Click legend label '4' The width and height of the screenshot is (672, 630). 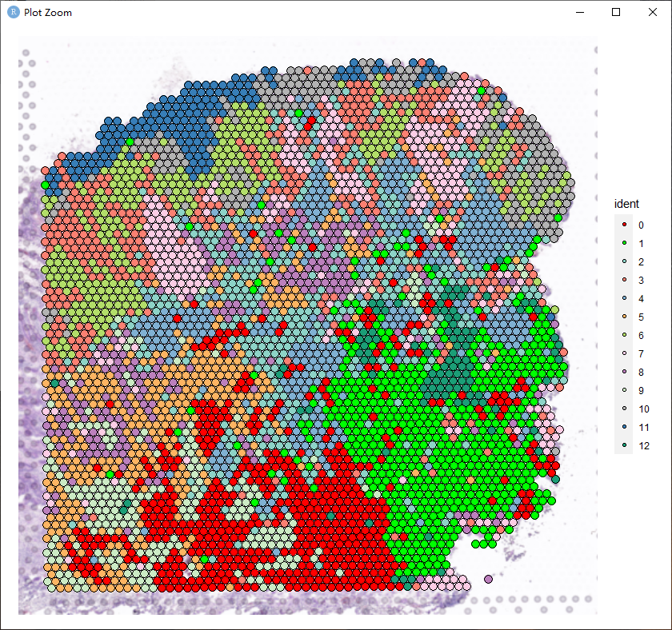point(641,299)
